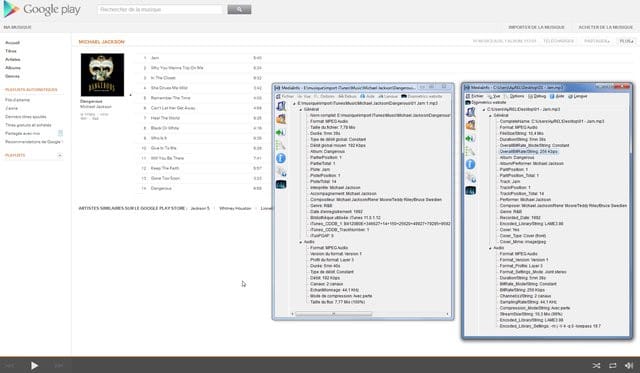Screen dimensions: 640x373
Task: Click the Open File icon in the Desktop MediaInfo window
Action: tap(470, 112)
